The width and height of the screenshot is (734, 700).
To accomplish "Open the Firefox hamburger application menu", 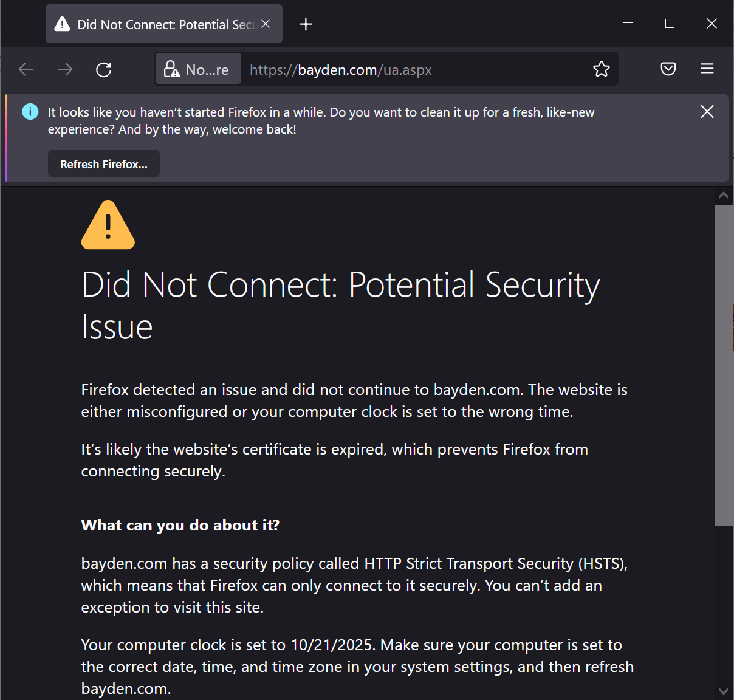I will (x=707, y=69).
